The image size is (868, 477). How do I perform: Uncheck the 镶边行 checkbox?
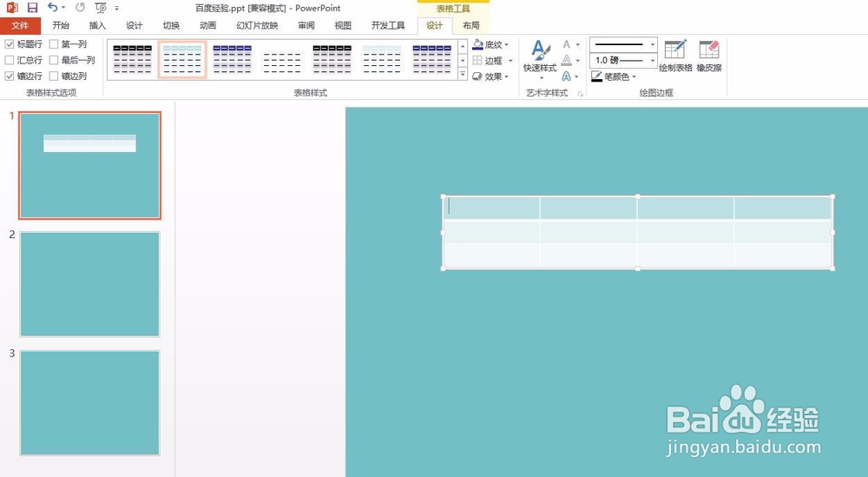(10, 76)
